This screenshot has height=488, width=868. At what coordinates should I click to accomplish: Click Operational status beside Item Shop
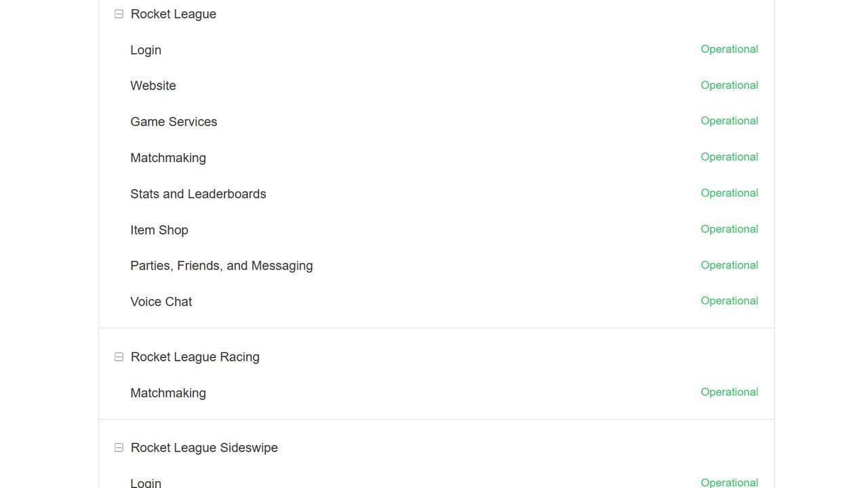point(729,229)
